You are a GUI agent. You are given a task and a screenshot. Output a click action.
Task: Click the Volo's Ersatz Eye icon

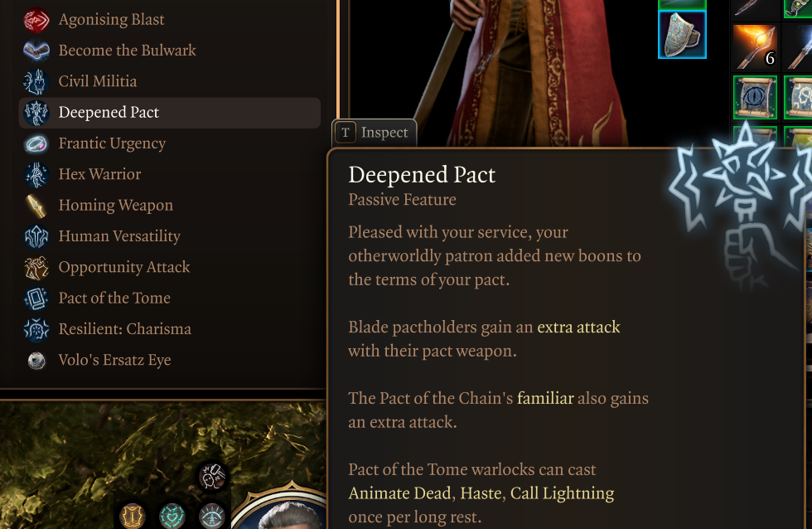tap(36, 361)
